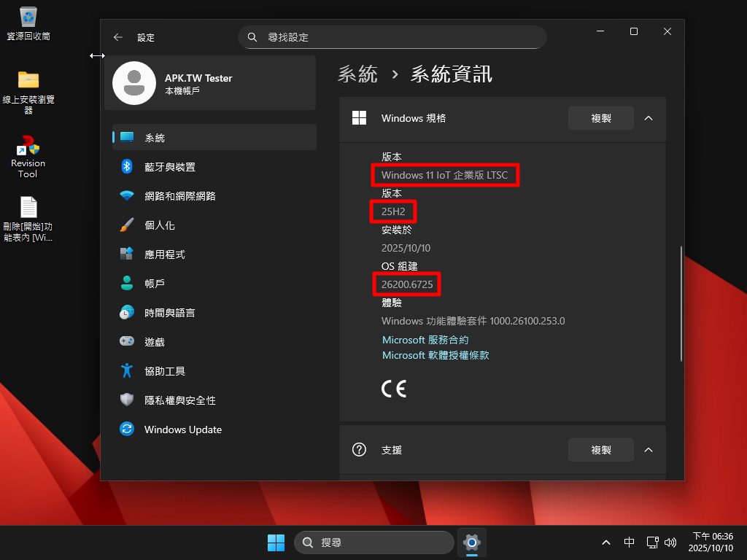Click the shield icon for 隱私權與安全性
Image resolution: width=747 pixels, height=560 pixels.
coord(127,400)
